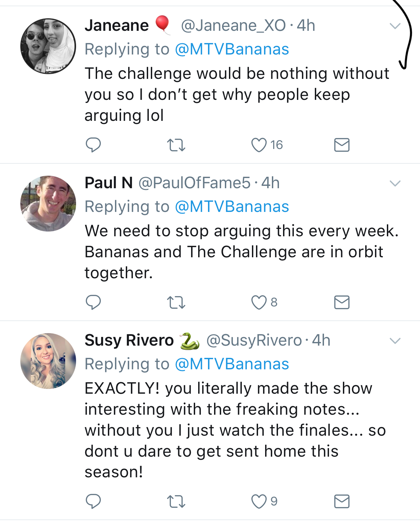Viewport: 420px width, 522px height.
Task: Like Susy Rivero's tweet with 9 likes
Action: 259,501
